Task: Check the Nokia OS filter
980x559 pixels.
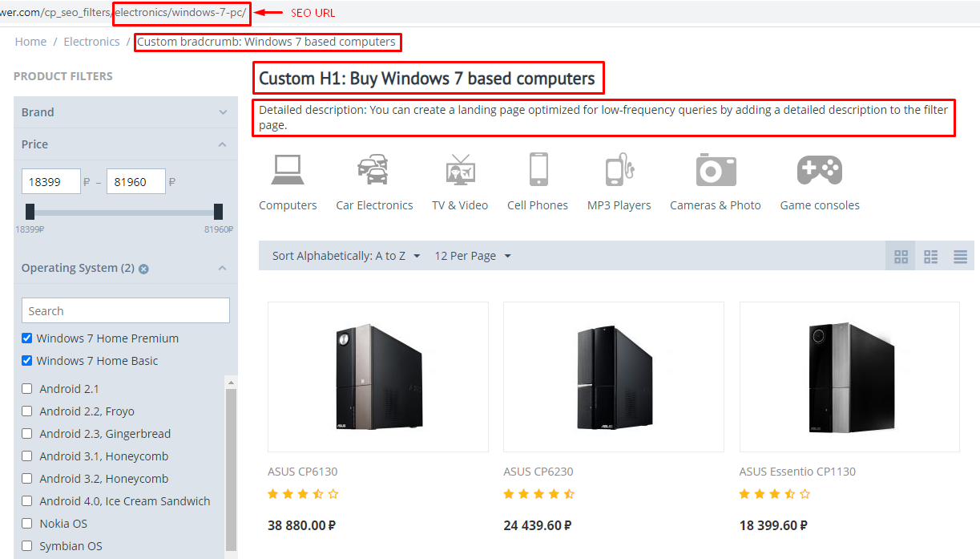Action: 26,524
